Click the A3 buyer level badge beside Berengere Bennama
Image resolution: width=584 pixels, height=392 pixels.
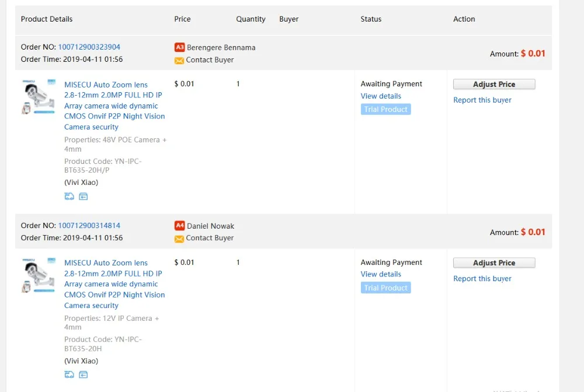(179, 47)
